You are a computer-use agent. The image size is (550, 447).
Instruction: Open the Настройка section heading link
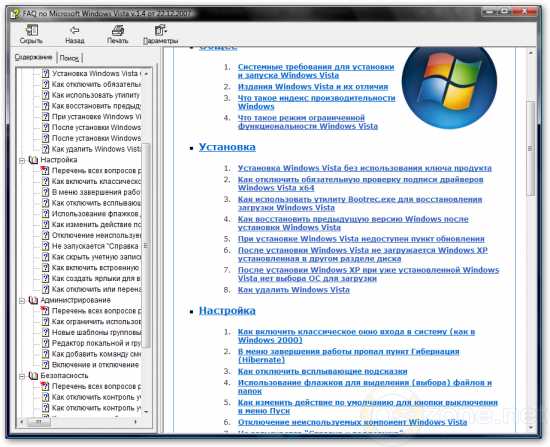pos(227,311)
